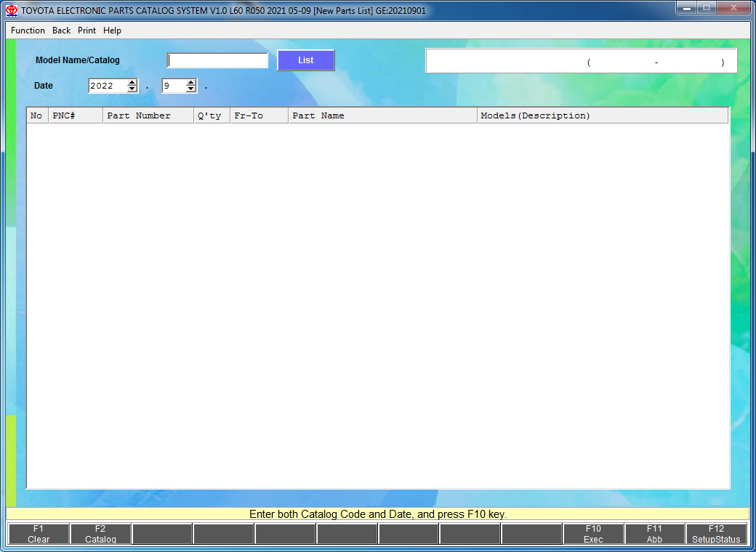The height and width of the screenshot is (552, 756).
Task: Click the 'Enter both Catalog Code and Date' status message
Action: coord(378,514)
